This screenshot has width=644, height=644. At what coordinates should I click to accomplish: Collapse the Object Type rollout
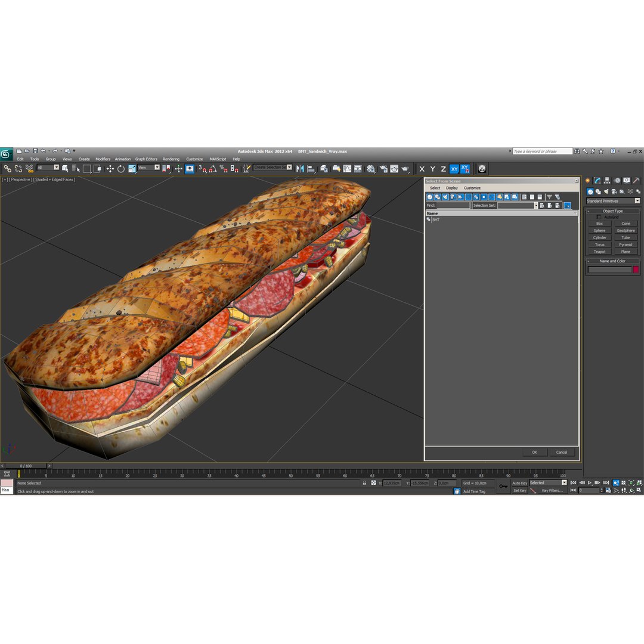click(x=612, y=211)
